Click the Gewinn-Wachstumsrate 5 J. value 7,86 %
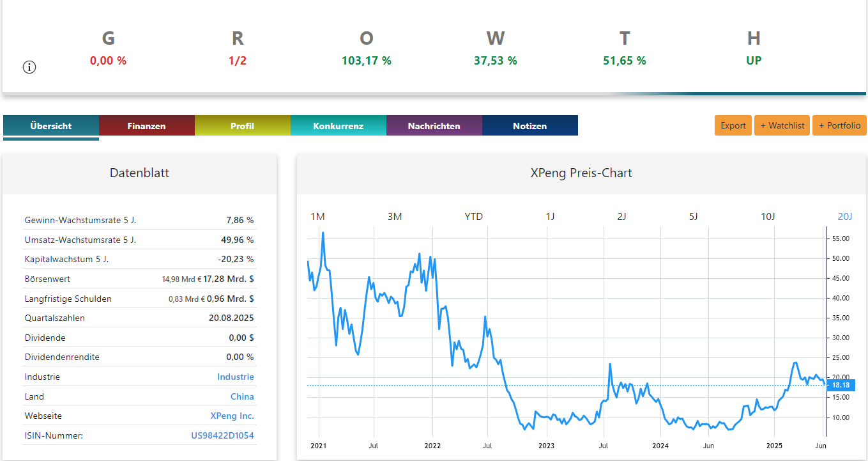 (x=240, y=220)
